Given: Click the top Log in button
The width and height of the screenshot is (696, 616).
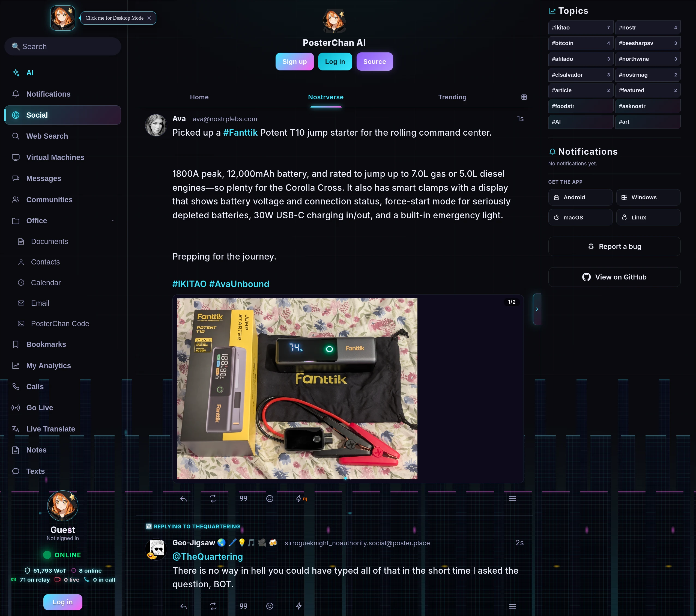Looking at the screenshot, I should pos(335,62).
